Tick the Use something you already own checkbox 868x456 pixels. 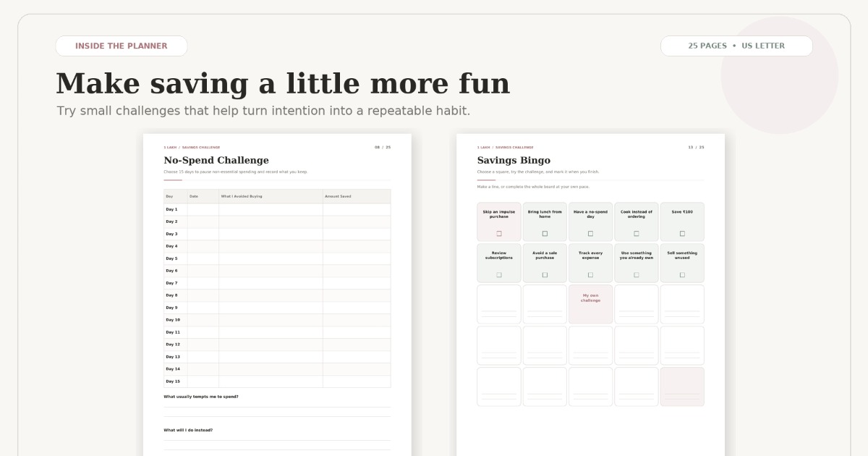coord(637,274)
